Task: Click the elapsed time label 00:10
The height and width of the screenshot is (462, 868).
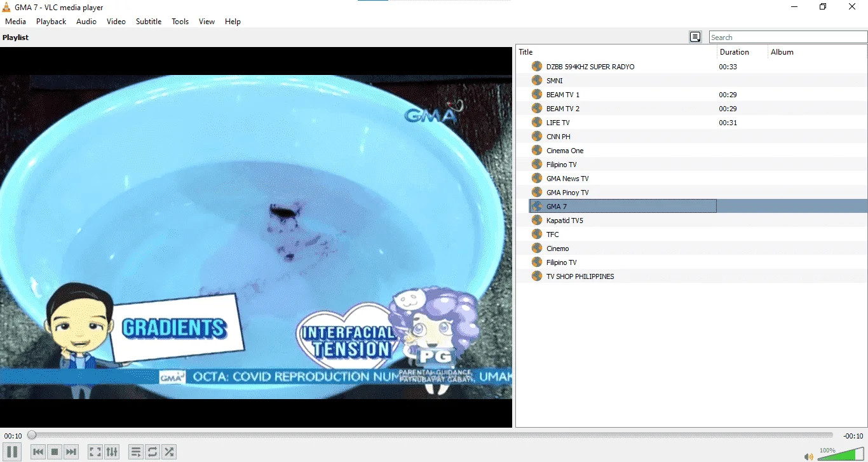Action: (x=13, y=436)
